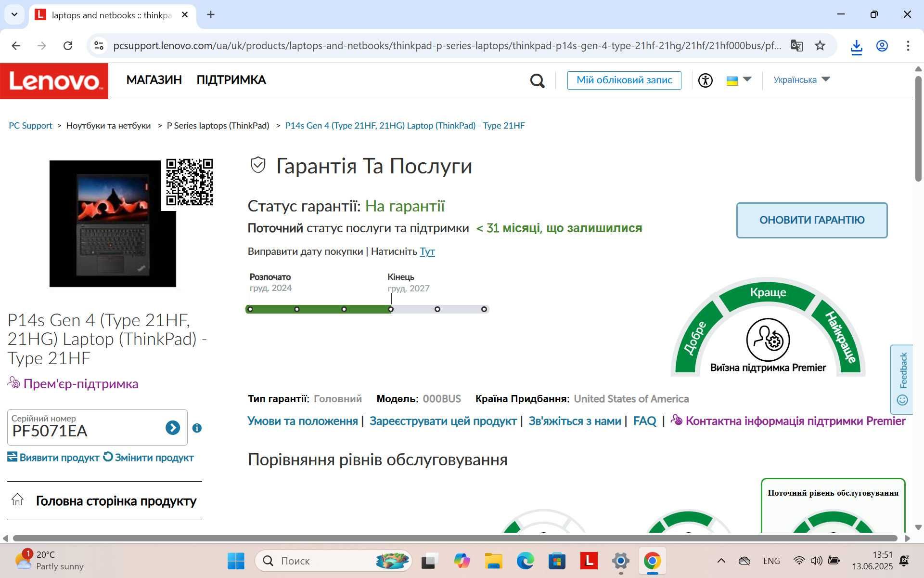Open the Ukraine flag country selector
The image size is (924, 578).
(x=739, y=80)
